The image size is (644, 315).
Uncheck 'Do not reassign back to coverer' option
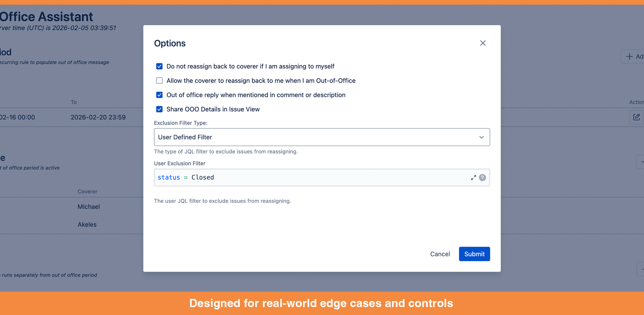159,66
